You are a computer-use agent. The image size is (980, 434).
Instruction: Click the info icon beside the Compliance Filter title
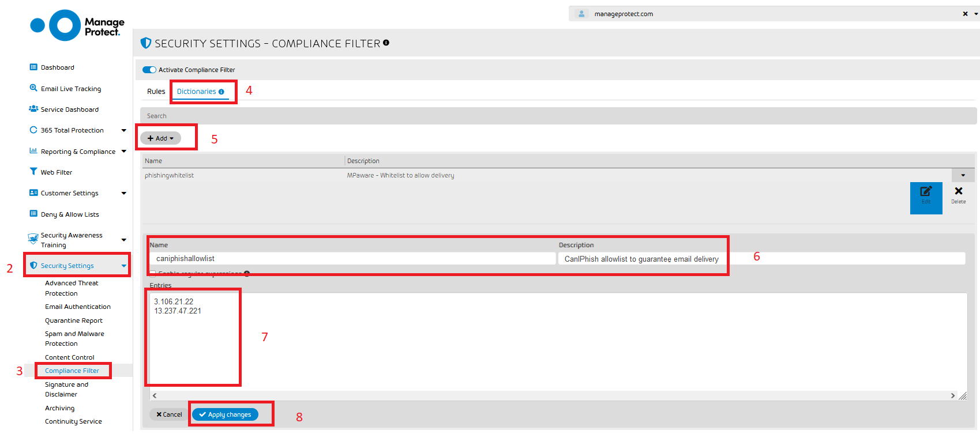(386, 43)
